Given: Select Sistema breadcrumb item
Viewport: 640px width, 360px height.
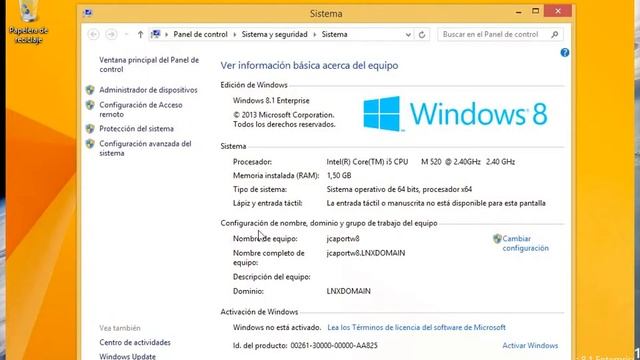Looking at the screenshot, I should click(334, 35).
